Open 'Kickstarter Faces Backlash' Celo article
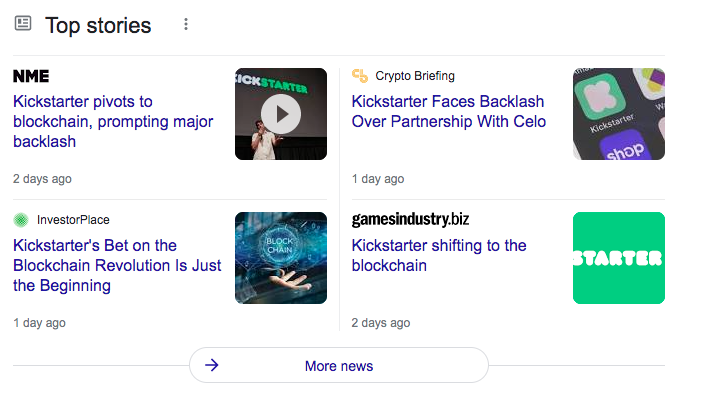 pyautogui.click(x=448, y=112)
